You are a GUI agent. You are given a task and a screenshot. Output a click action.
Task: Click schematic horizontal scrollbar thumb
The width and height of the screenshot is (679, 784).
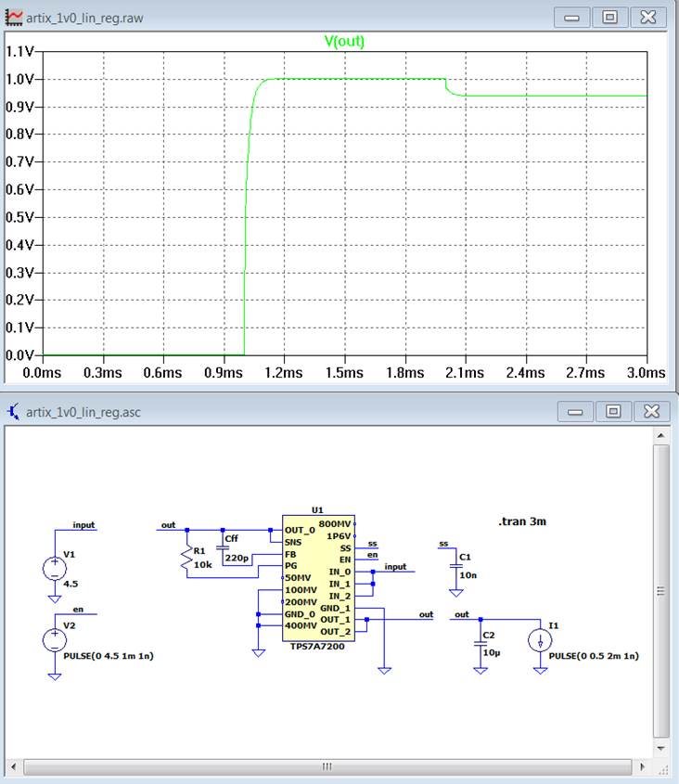(x=327, y=766)
